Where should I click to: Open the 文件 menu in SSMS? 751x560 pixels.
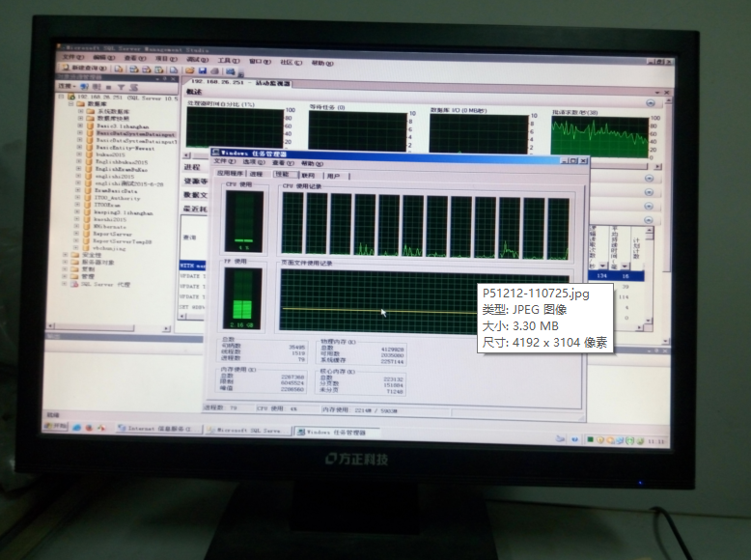tap(72, 57)
